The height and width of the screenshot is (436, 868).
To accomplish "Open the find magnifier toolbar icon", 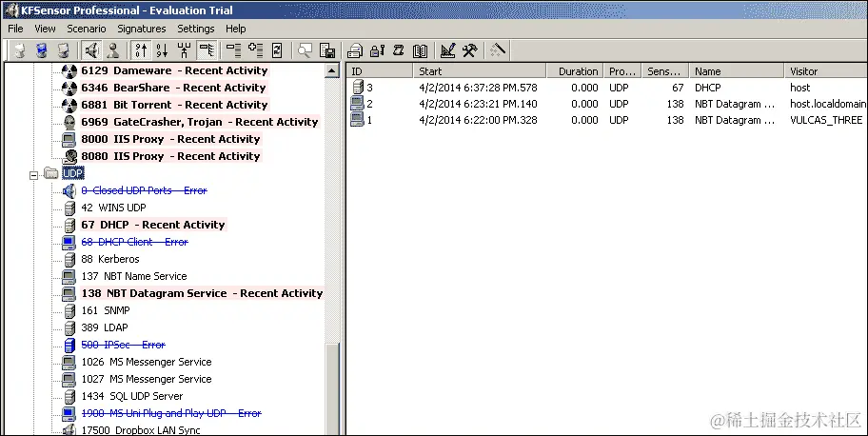I will point(305,50).
